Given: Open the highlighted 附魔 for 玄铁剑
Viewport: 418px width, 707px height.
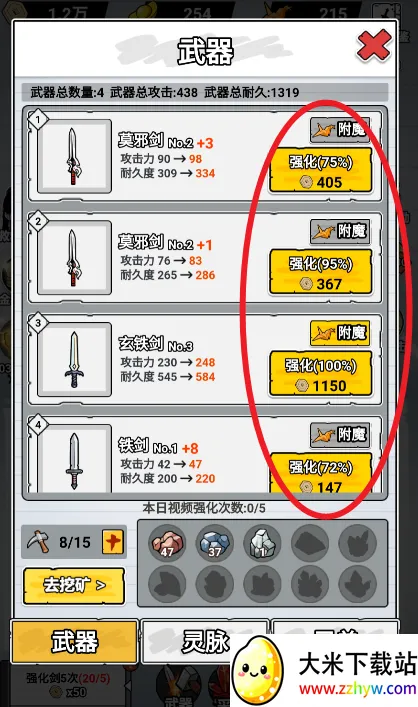Looking at the screenshot, I should click(340, 333).
